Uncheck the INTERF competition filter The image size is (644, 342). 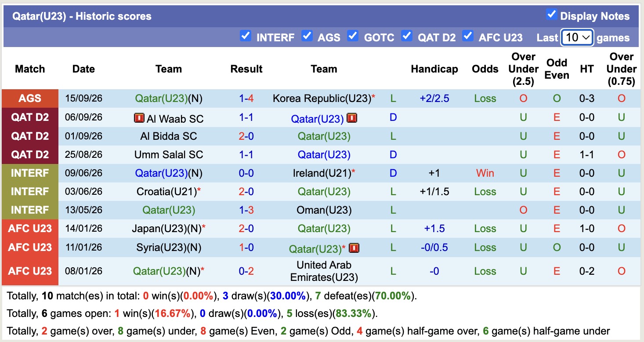pos(246,36)
